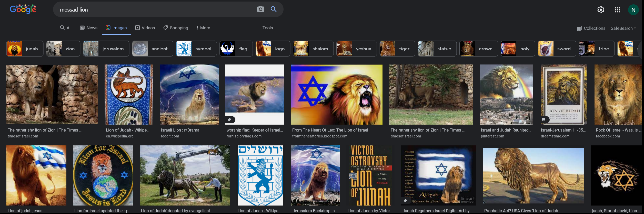Image resolution: width=644 pixels, height=214 pixels.
Task: Filter by the symbol chip
Action: (196, 49)
